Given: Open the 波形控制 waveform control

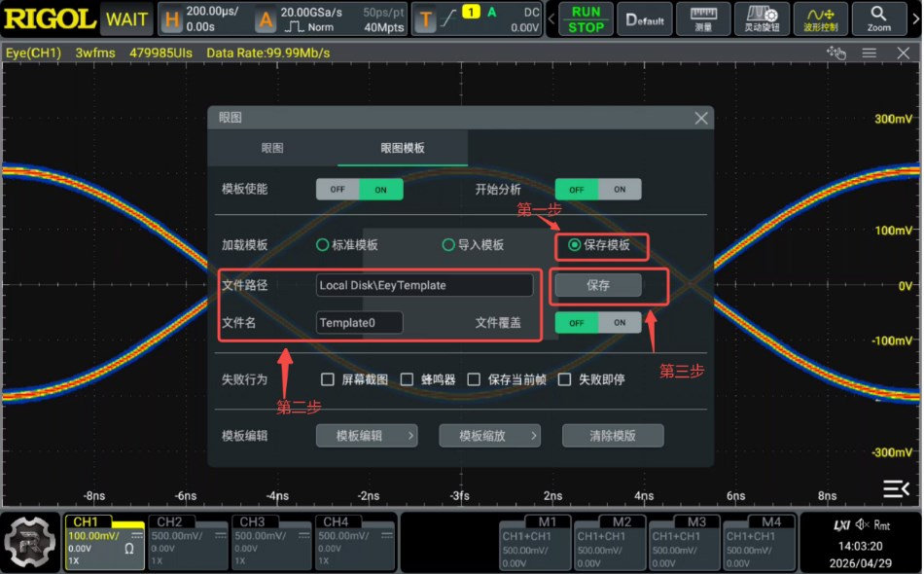Looking at the screenshot, I should tap(820, 18).
